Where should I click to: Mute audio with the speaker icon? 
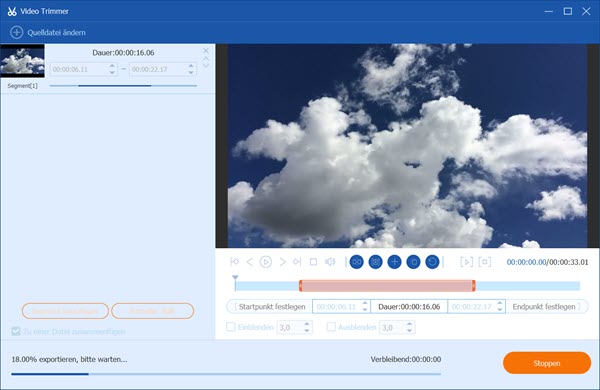tap(330, 262)
